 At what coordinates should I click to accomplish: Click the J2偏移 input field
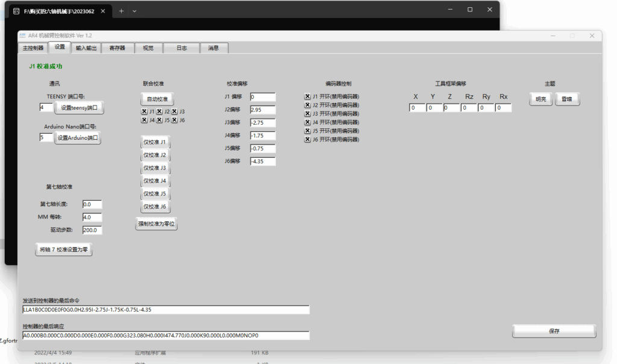262,110
